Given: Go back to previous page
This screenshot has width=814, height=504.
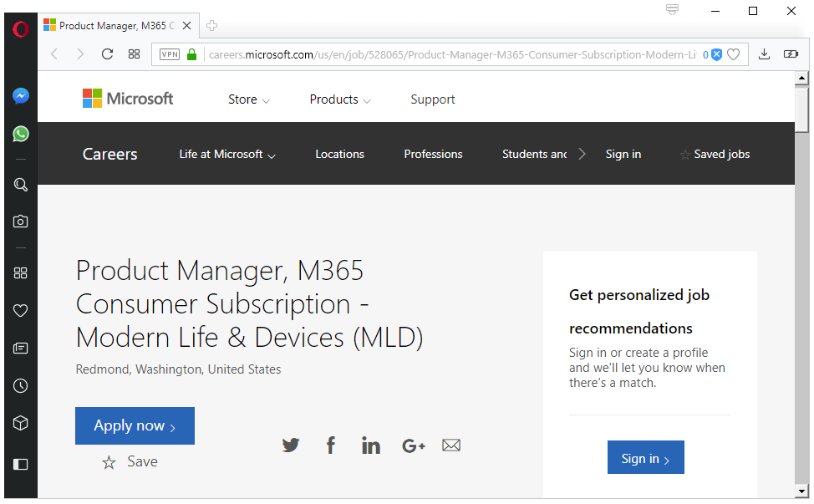Looking at the screenshot, I should tap(54, 54).
